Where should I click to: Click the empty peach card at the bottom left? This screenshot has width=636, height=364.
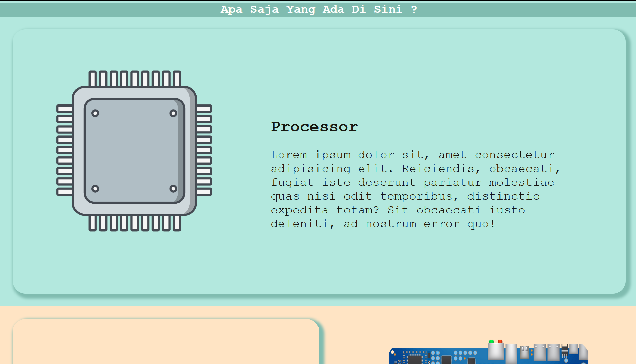pyautogui.click(x=166, y=342)
